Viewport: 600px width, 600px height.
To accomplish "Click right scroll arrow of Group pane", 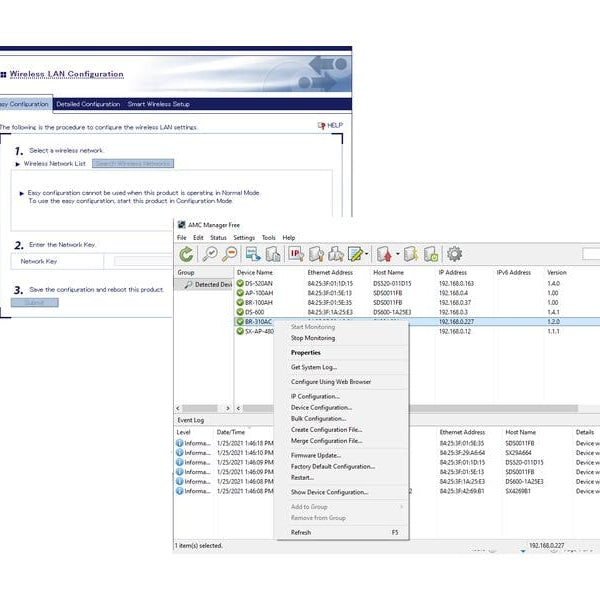I will pos(228,408).
